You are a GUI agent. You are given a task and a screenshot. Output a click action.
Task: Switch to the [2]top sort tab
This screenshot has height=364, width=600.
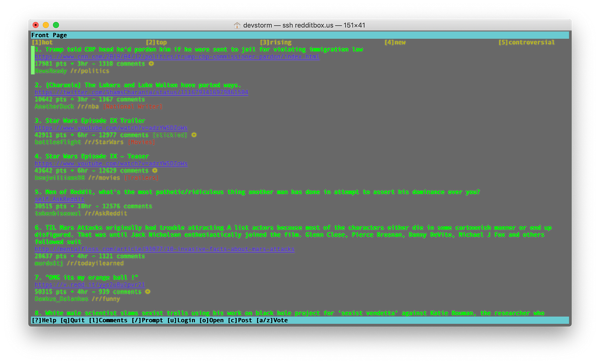[x=156, y=43]
